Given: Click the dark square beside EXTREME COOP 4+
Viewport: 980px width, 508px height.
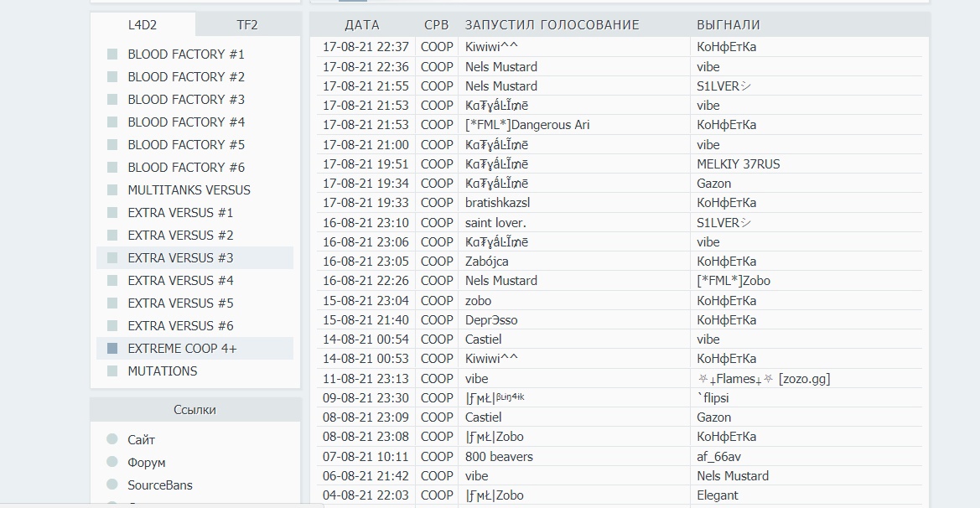Looking at the screenshot, I should pos(112,349).
